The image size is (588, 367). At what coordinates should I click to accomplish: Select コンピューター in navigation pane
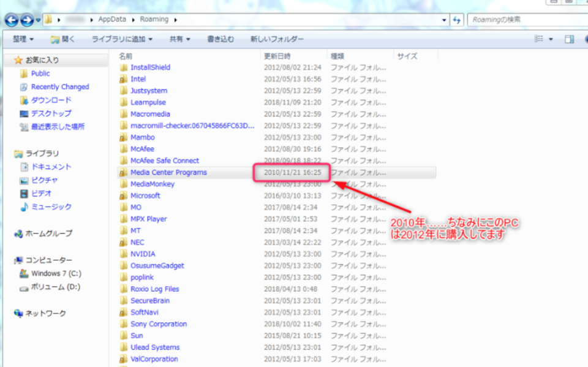click(x=49, y=260)
